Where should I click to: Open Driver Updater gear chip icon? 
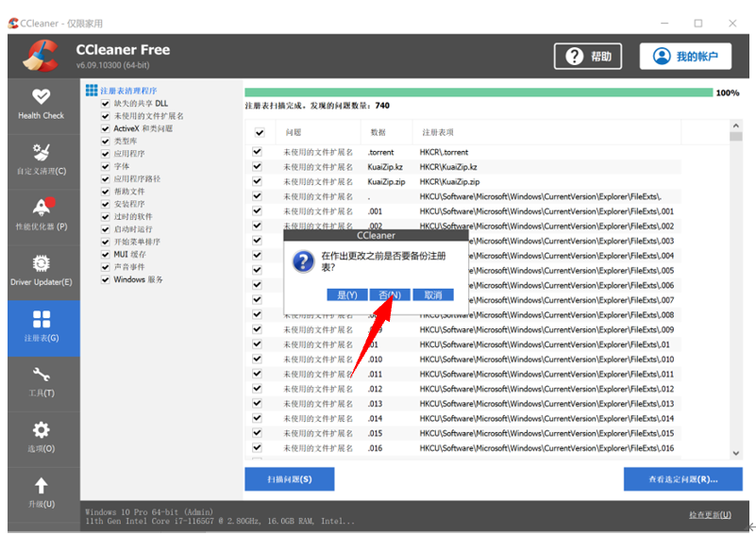pyautogui.click(x=41, y=263)
